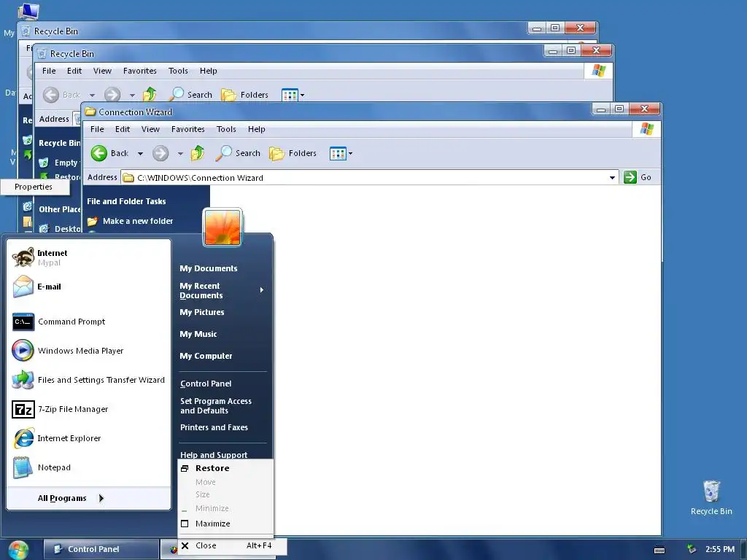Switch to Control Panel taskbar button
This screenshot has height=560, width=747.
pos(101,549)
